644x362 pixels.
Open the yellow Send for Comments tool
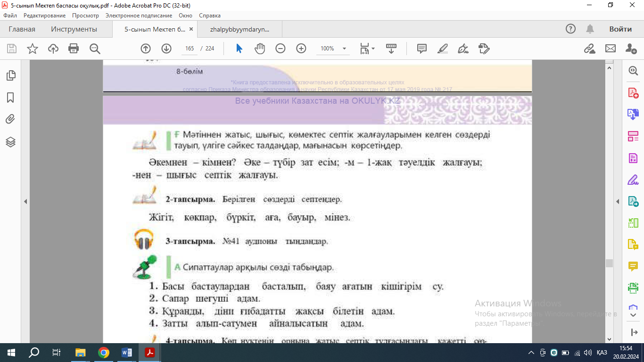[633, 245]
